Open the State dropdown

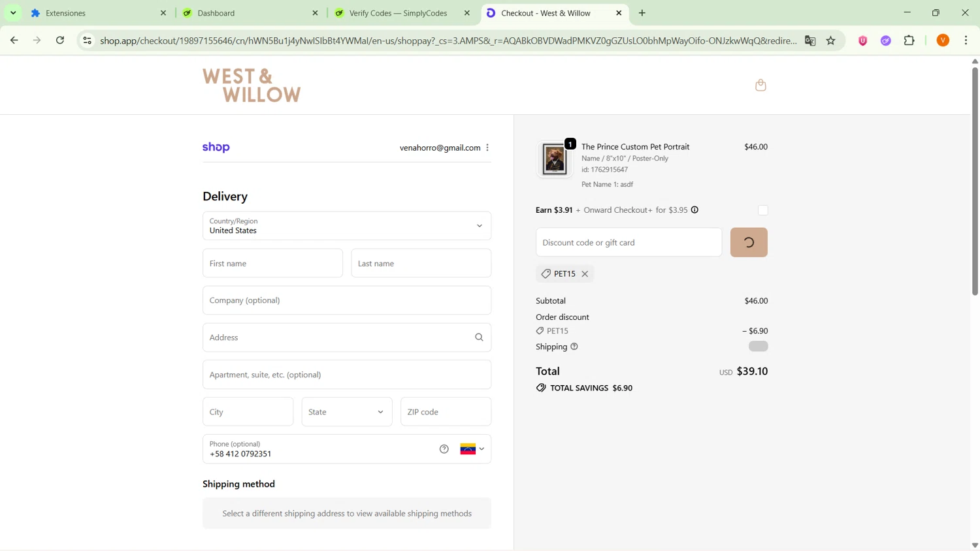click(x=347, y=412)
